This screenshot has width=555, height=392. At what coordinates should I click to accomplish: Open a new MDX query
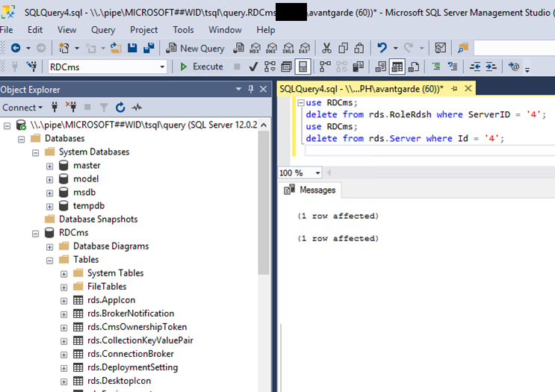[x=255, y=48]
